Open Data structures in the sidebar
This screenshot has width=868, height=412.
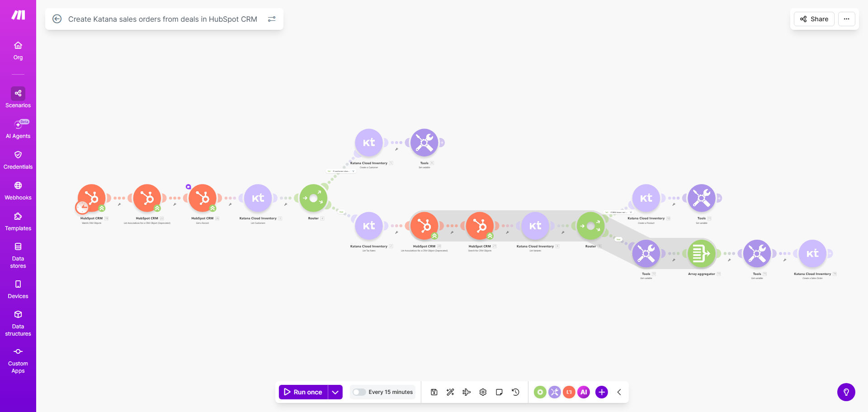pyautogui.click(x=18, y=323)
